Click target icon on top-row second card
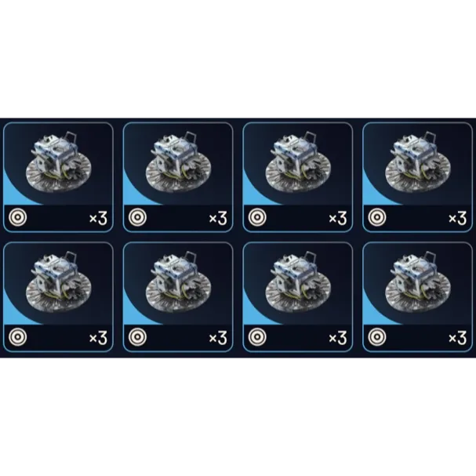 pyautogui.click(x=137, y=217)
